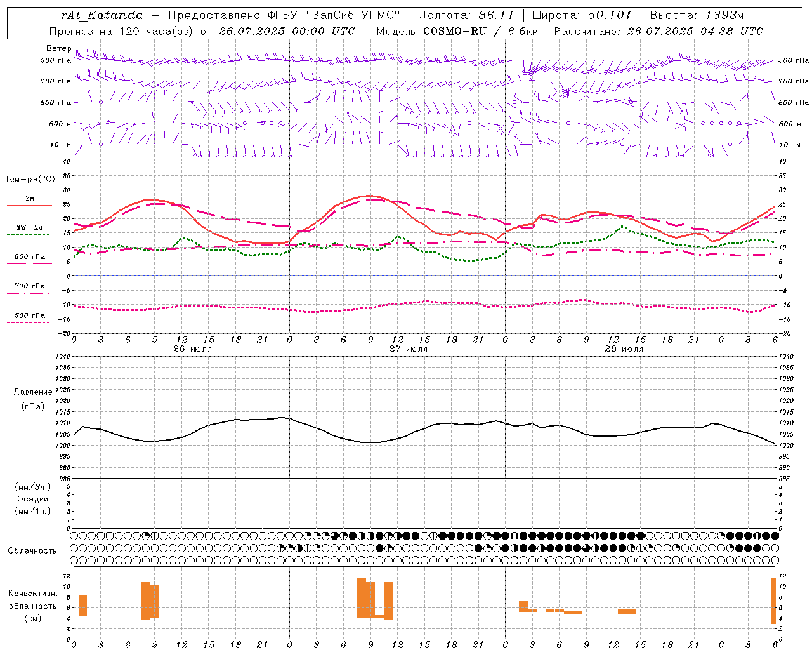Screen dimensions: 812x650
Task: Click the left -20 value on temperature axis
Action: point(65,333)
